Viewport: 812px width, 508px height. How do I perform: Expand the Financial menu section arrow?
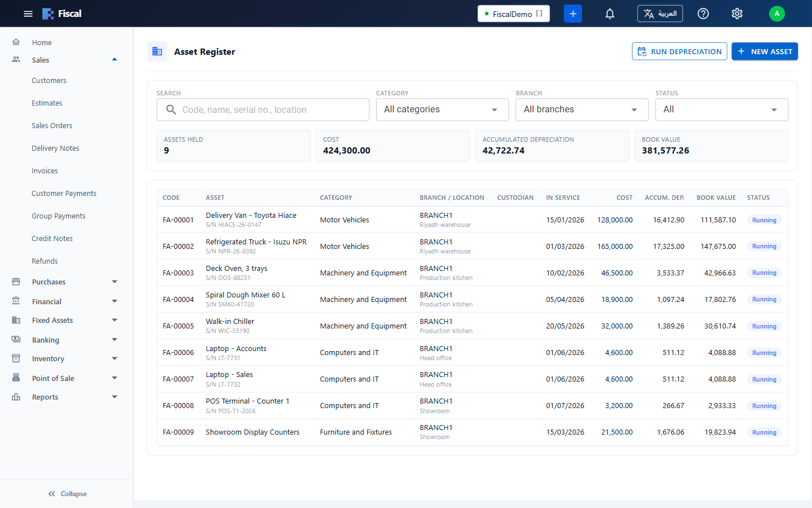pyautogui.click(x=114, y=301)
